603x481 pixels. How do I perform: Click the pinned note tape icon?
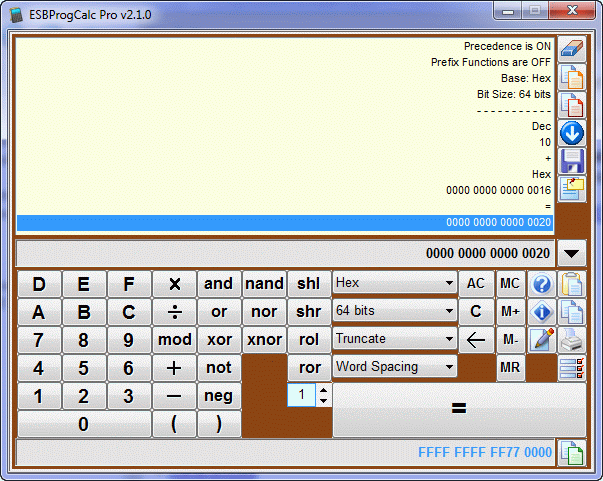(572, 189)
